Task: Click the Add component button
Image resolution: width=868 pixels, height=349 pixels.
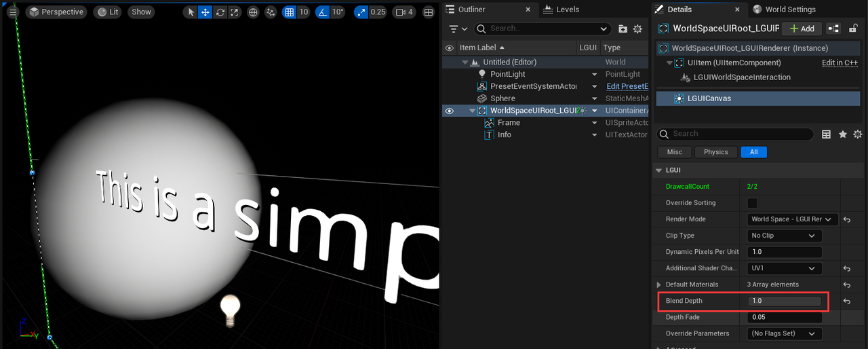Action: point(802,29)
